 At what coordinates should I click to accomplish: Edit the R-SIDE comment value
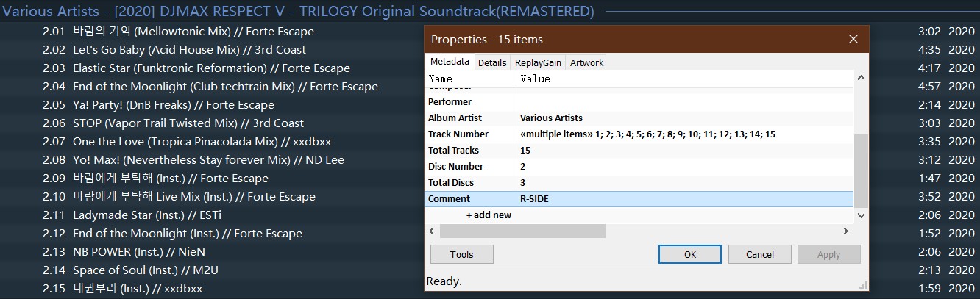tap(534, 198)
